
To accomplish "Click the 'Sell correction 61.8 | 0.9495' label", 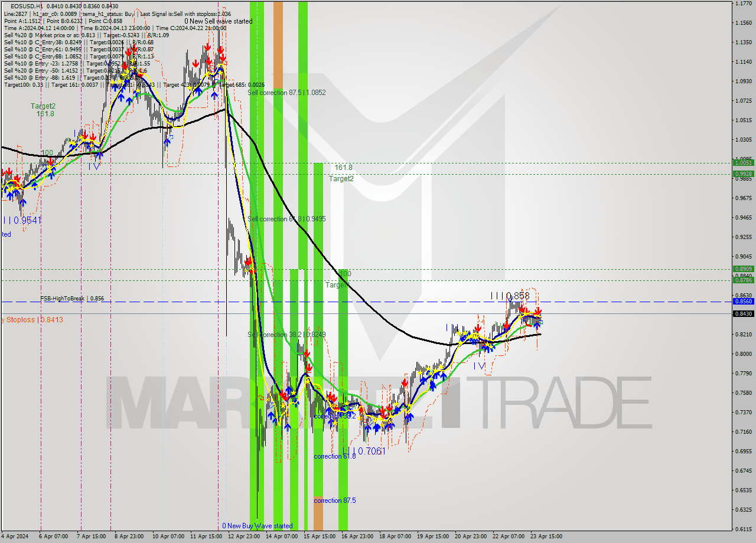I will click(x=286, y=219).
